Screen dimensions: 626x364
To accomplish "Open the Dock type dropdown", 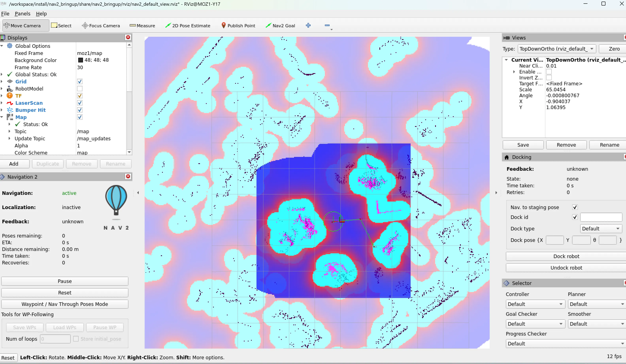I will 601,229.
